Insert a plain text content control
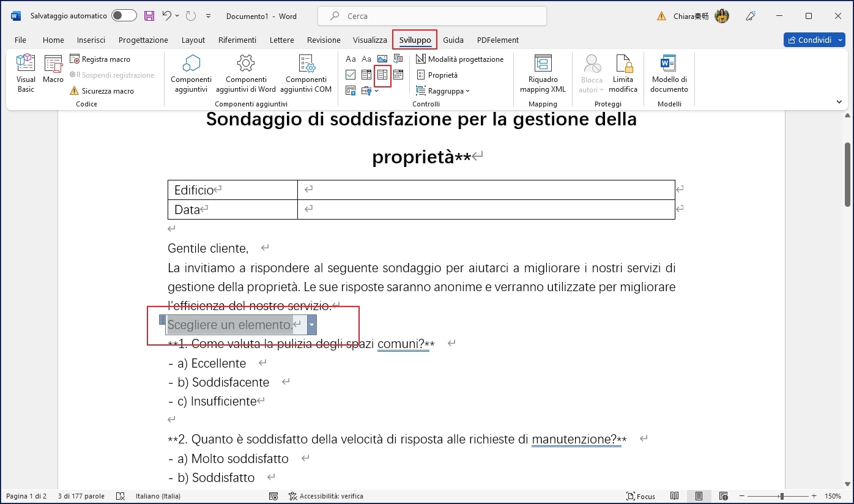The width and height of the screenshot is (854, 504). pos(366,59)
